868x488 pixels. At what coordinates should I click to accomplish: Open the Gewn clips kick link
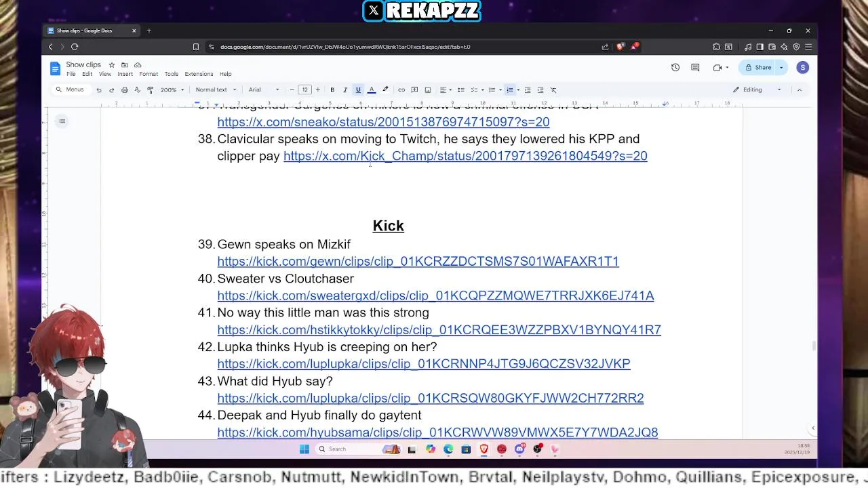(x=418, y=262)
